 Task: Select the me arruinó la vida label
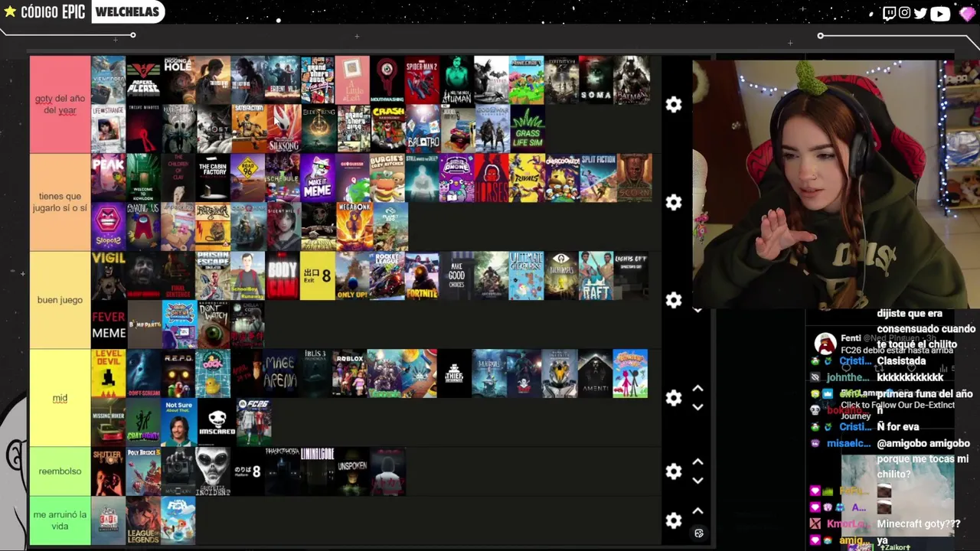click(x=60, y=520)
